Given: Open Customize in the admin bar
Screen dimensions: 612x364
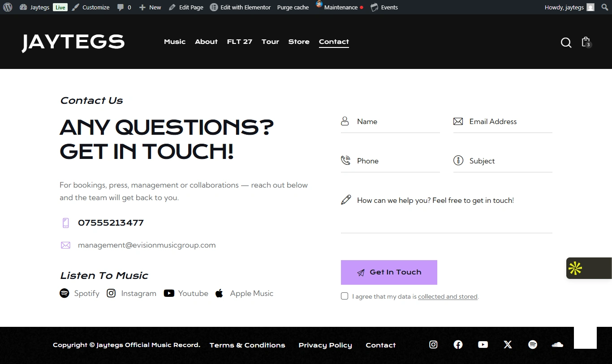Looking at the screenshot, I should [x=91, y=7].
